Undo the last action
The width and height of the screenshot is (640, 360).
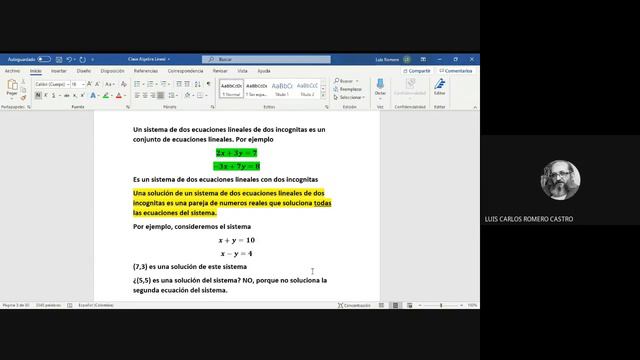tap(69, 60)
